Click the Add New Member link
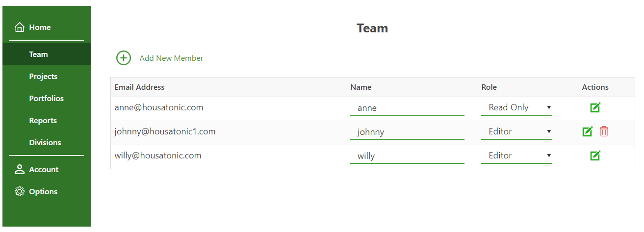The image size is (644, 232). pos(171,58)
